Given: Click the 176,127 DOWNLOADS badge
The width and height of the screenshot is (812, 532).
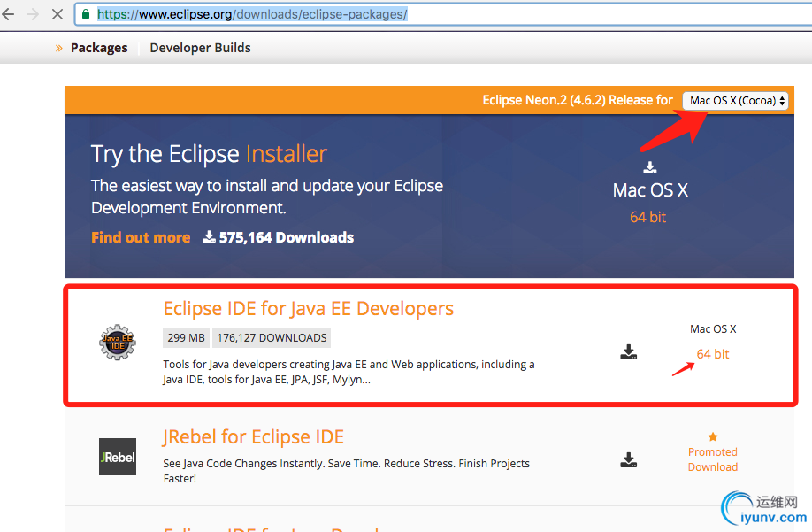Looking at the screenshot, I should click(x=272, y=338).
